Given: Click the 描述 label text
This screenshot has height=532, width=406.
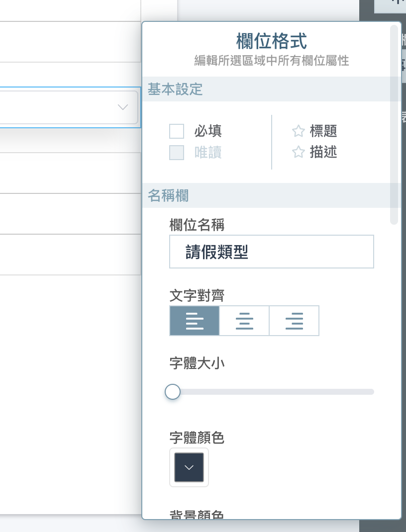Looking at the screenshot, I should [323, 152].
